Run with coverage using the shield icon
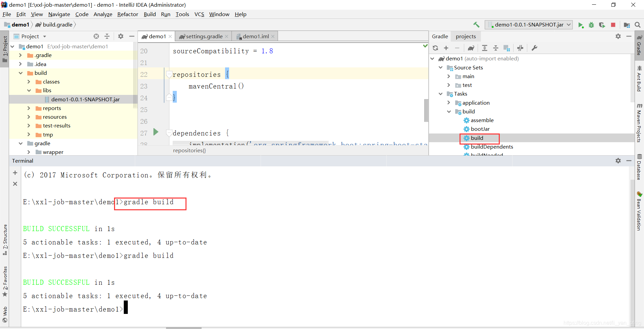Image resolution: width=644 pixels, height=329 pixels. (602, 25)
